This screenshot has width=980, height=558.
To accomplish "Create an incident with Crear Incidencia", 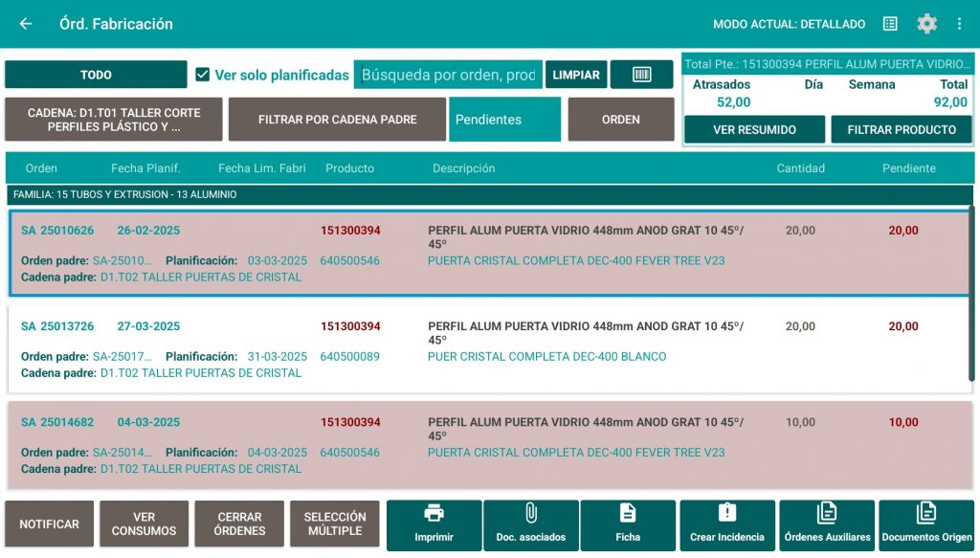I will click(x=727, y=525).
